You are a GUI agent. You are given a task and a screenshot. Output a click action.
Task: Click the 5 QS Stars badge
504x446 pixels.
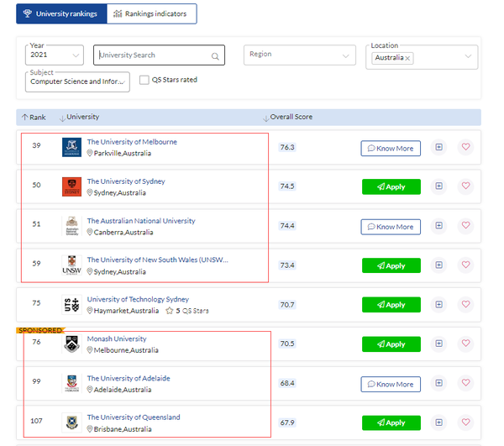(x=187, y=311)
